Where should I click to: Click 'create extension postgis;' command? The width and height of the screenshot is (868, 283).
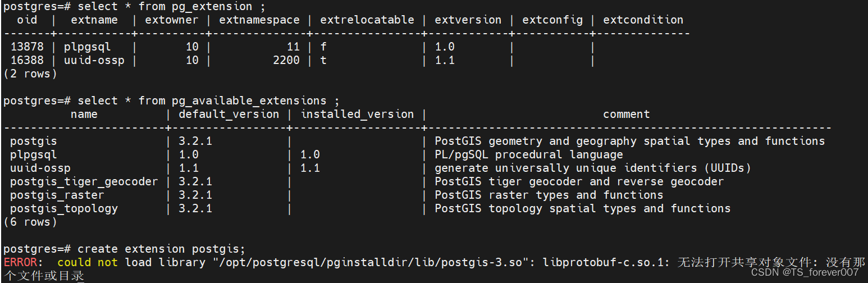162,249
